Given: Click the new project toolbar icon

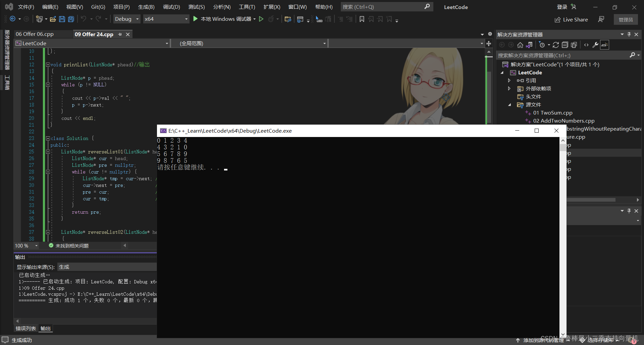Looking at the screenshot, I should [x=39, y=19].
